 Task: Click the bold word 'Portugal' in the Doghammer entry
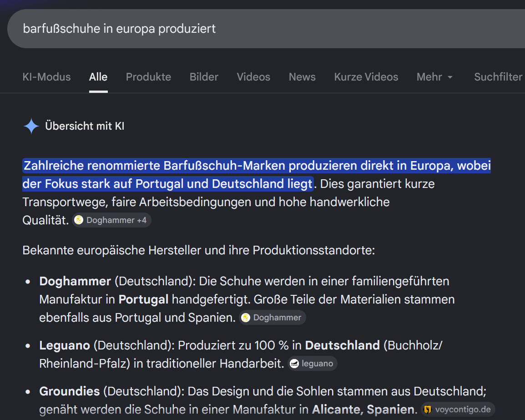click(143, 299)
